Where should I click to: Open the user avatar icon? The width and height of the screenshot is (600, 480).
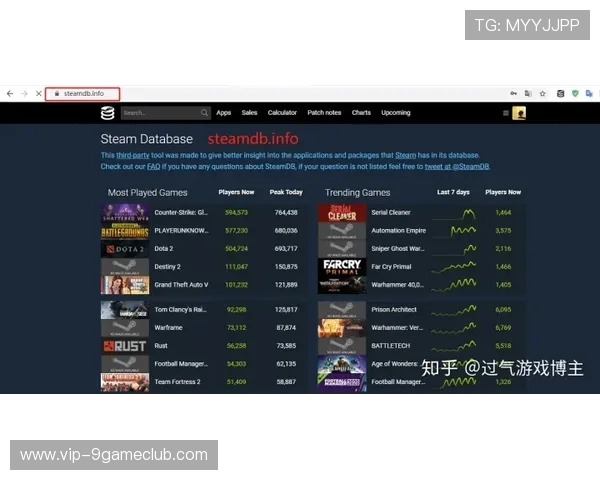click(x=519, y=113)
